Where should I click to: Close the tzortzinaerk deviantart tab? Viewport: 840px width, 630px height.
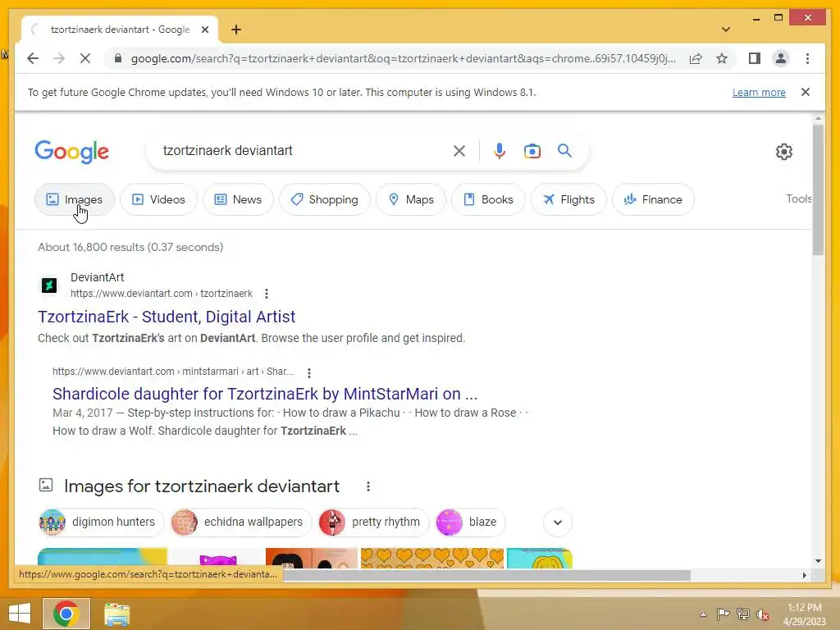click(204, 30)
